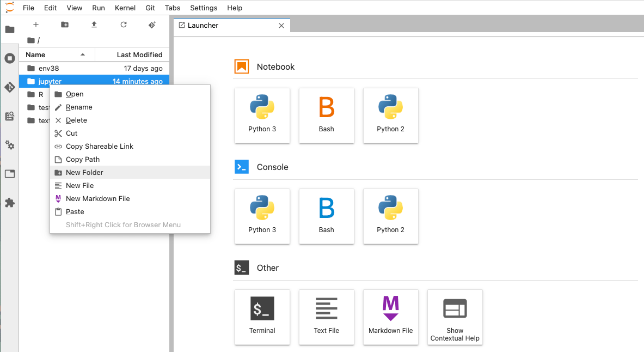The image size is (644, 352).
Task: Choose Paste in the context menu
Action: click(130, 212)
